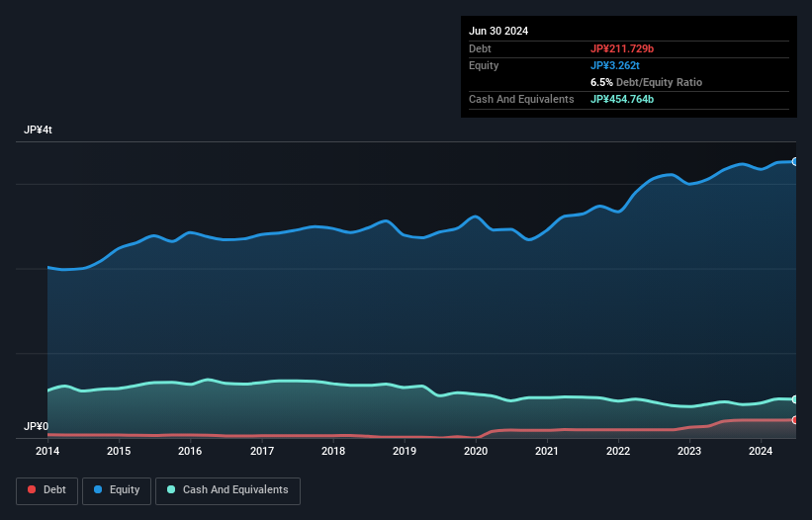Image resolution: width=812 pixels, height=520 pixels.
Task: Click the red dot in Debt legend
Action: (32, 490)
